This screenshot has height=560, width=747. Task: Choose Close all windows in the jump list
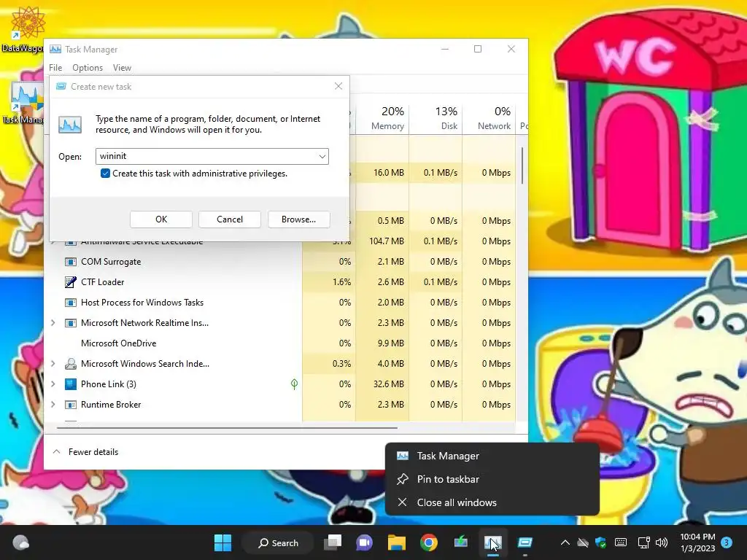click(492, 502)
